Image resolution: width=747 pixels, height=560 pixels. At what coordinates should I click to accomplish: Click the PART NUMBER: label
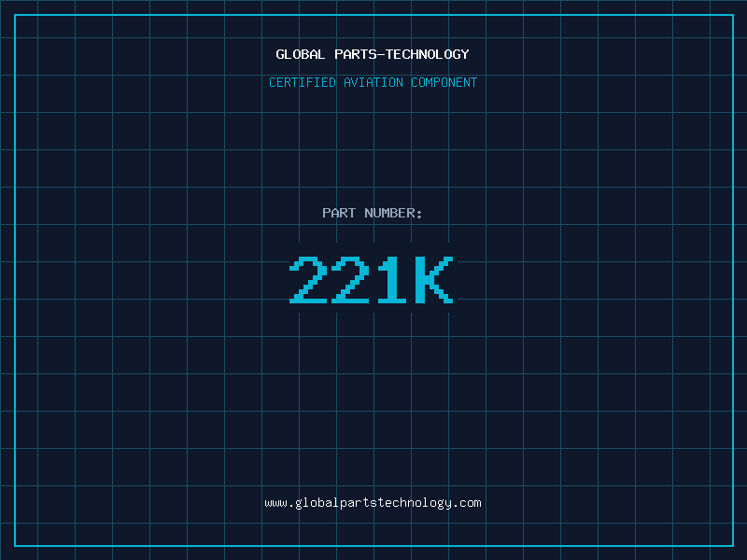pyautogui.click(x=373, y=213)
